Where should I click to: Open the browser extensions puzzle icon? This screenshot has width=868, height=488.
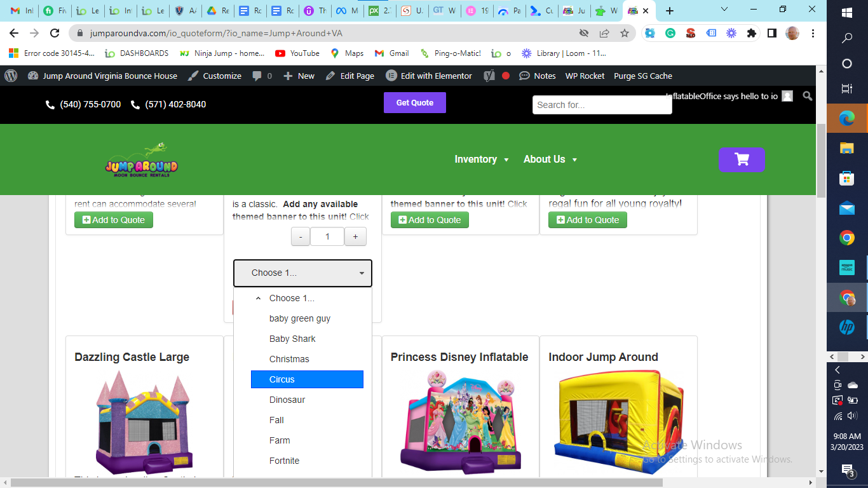[752, 33]
